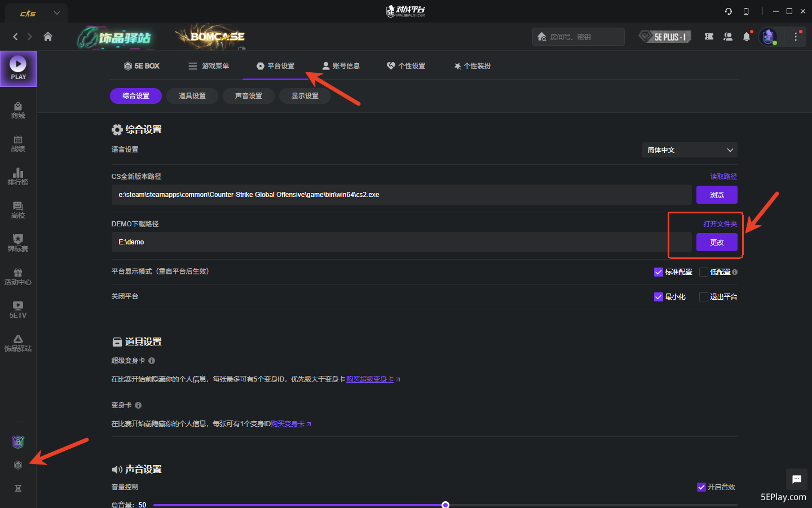
Task: Check the 低配置 checkbox
Action: [704, 272]
